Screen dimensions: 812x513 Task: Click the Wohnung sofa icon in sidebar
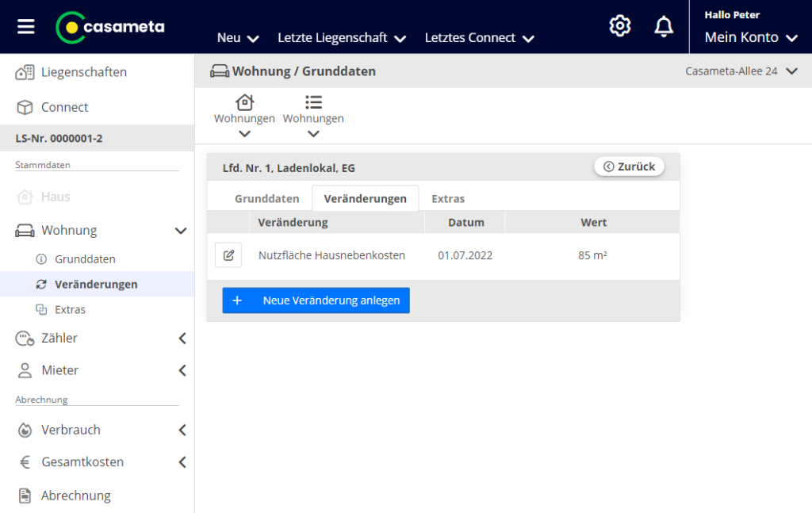point(25,231)
